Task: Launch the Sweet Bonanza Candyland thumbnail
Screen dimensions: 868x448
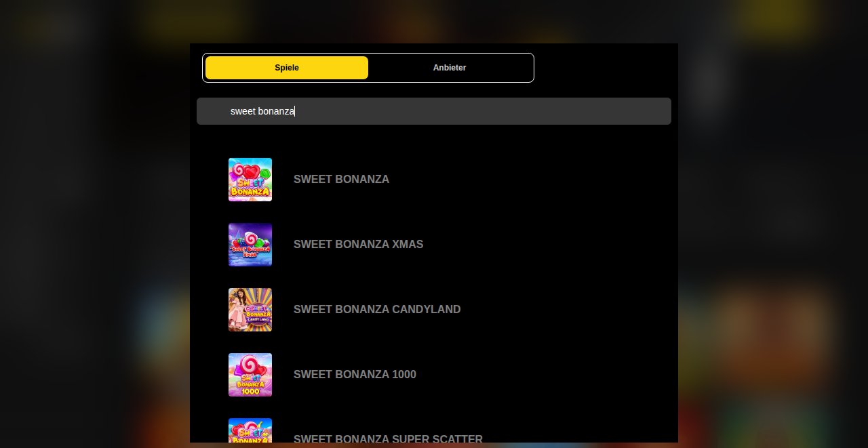Action: click(250, 310)
